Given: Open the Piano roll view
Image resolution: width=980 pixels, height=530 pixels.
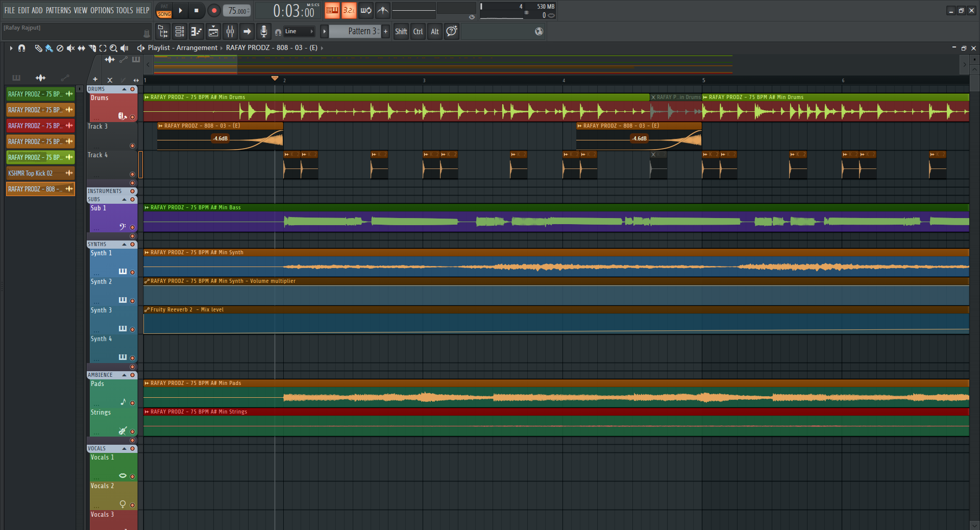Looking at the screenshot, I should click(197, 32).
